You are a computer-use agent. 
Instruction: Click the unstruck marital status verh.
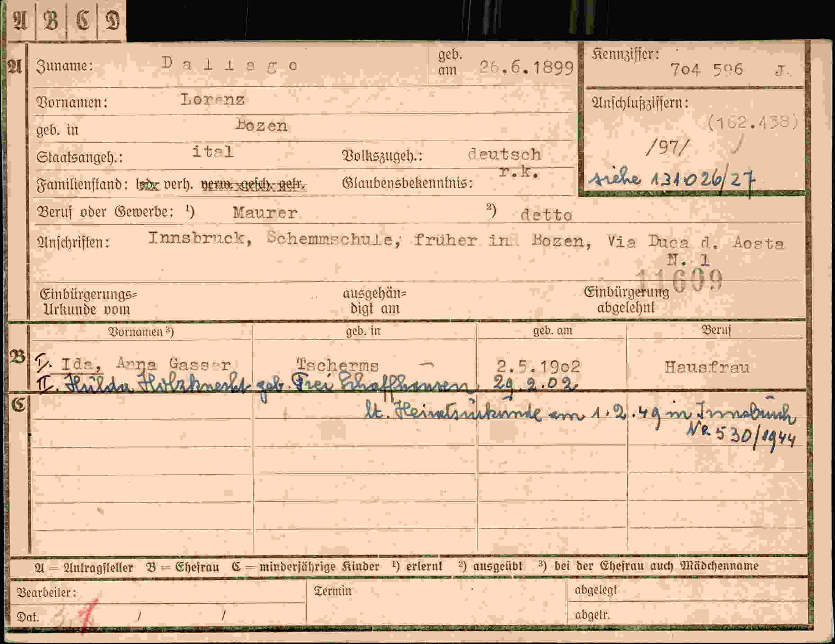[x=178, y=185]
